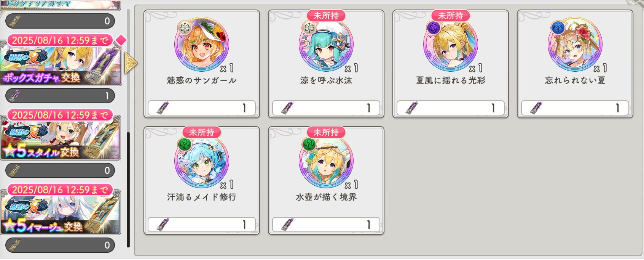Click green element badge on 汗滴るメイド修行
644x260 pixels.
coord(184,144)
